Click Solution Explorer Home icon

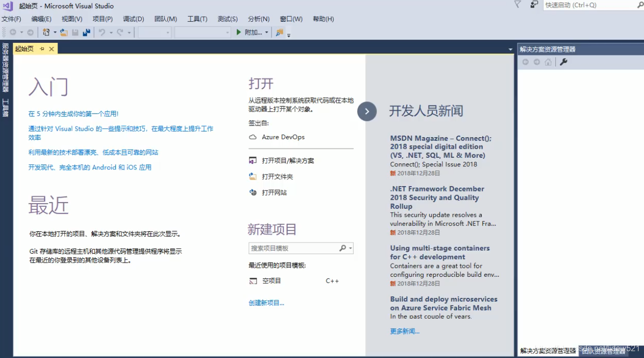(x=548, y=62)
